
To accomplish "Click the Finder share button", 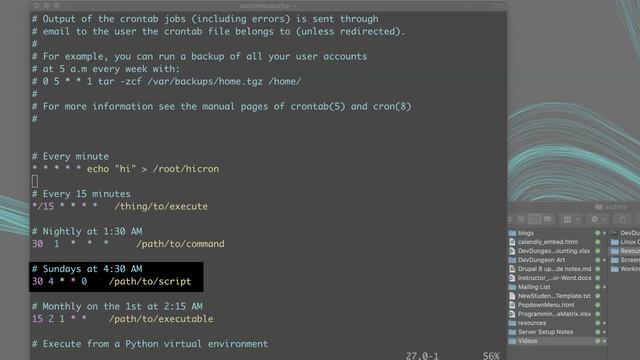I will tap(622, 219).
